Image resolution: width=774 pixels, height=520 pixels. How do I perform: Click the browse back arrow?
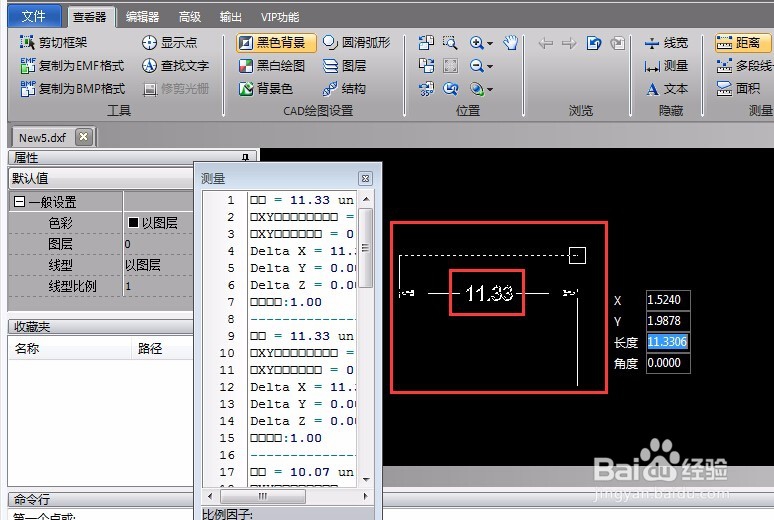[545, 43]
